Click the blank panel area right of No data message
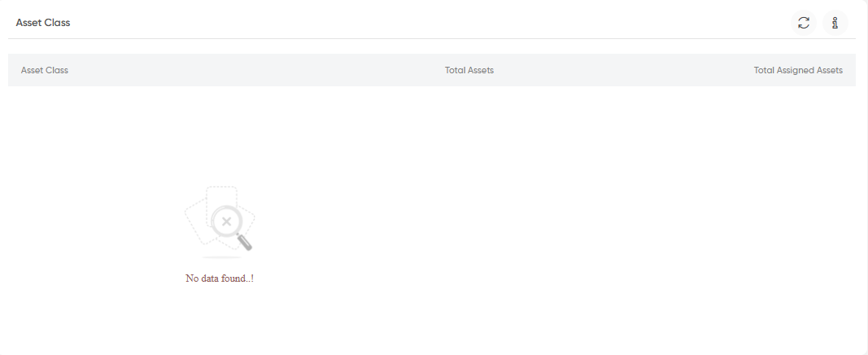Viewport: 868px width, 355px height. pyautogui.click(x=553, y=278)
